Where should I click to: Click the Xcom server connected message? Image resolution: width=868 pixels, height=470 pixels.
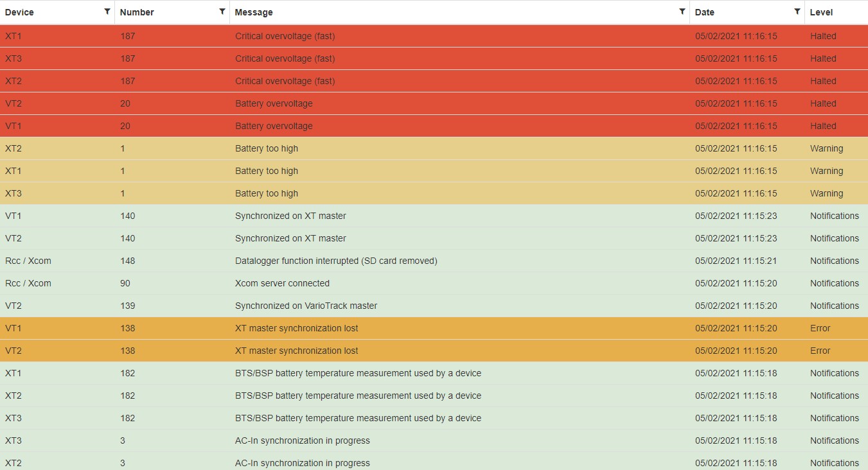pyautogui.click(x=282, y=283)
